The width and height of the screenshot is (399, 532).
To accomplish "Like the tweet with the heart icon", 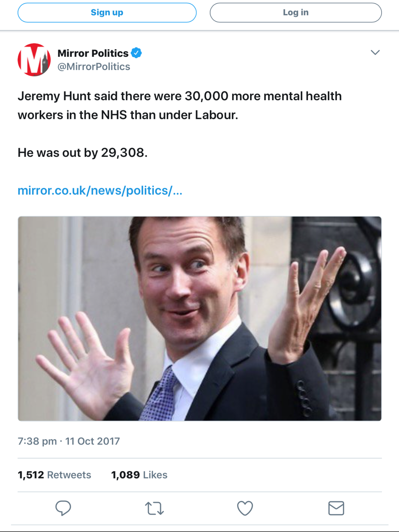I will coord(245,508).
